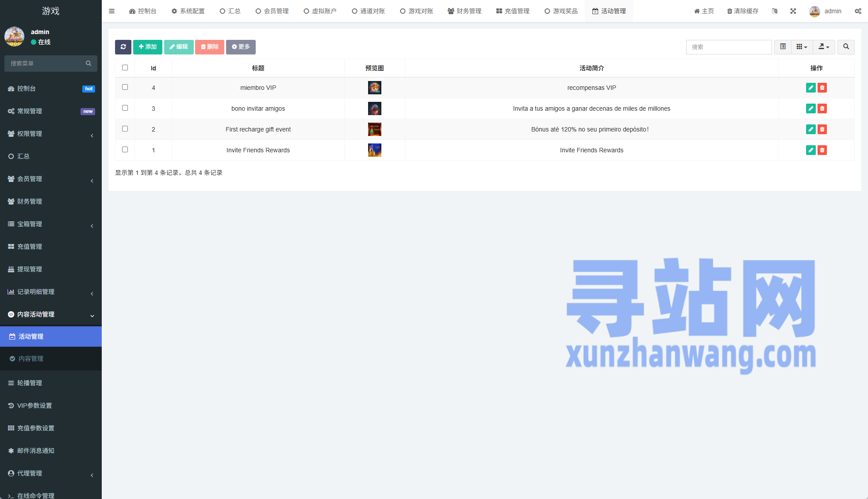Focus the 搜索菜单 sidebar input

click(46, 63)
